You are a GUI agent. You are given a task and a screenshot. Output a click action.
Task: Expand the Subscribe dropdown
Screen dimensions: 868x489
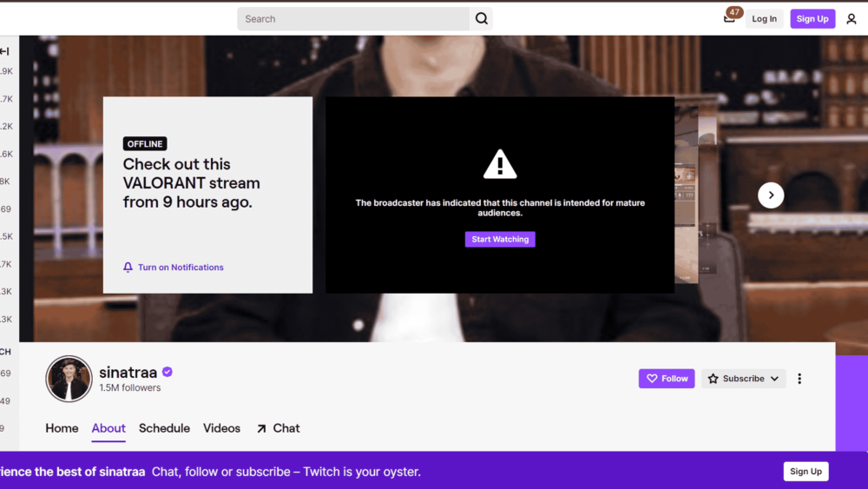tap(744, 378)
